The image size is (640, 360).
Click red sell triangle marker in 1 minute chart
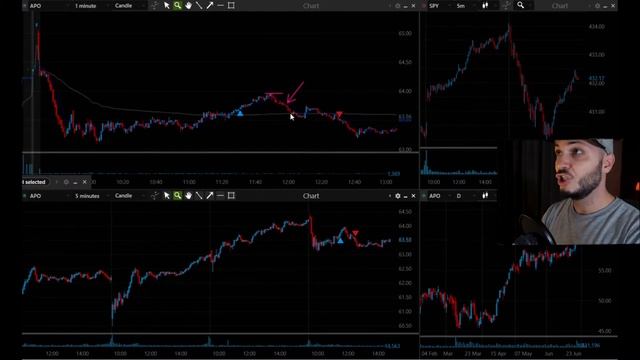pos(339,114)
